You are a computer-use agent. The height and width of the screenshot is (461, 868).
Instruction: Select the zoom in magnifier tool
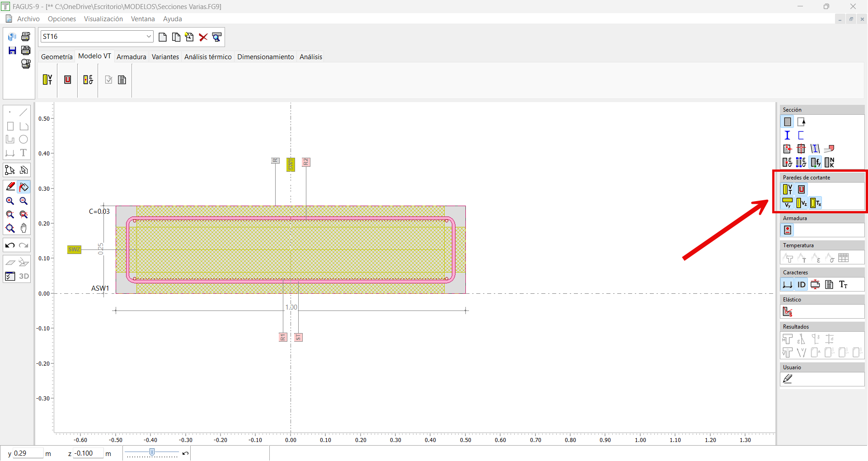10,201
